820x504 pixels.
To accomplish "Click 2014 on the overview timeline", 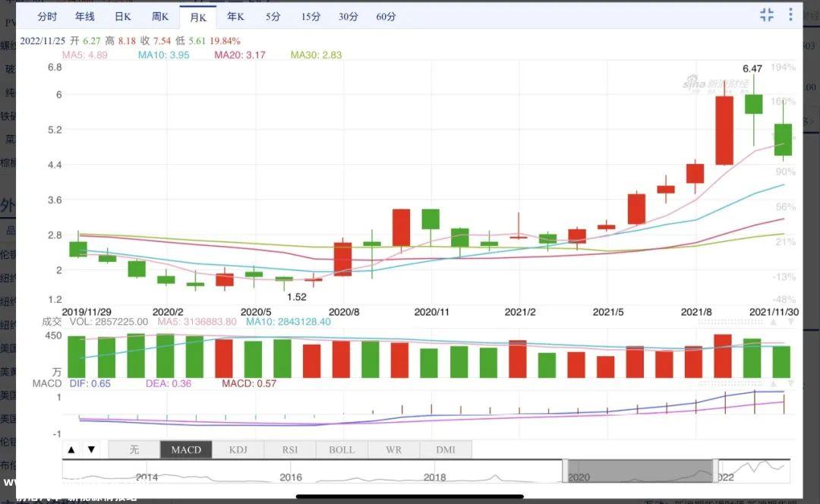I will [147, 477].
